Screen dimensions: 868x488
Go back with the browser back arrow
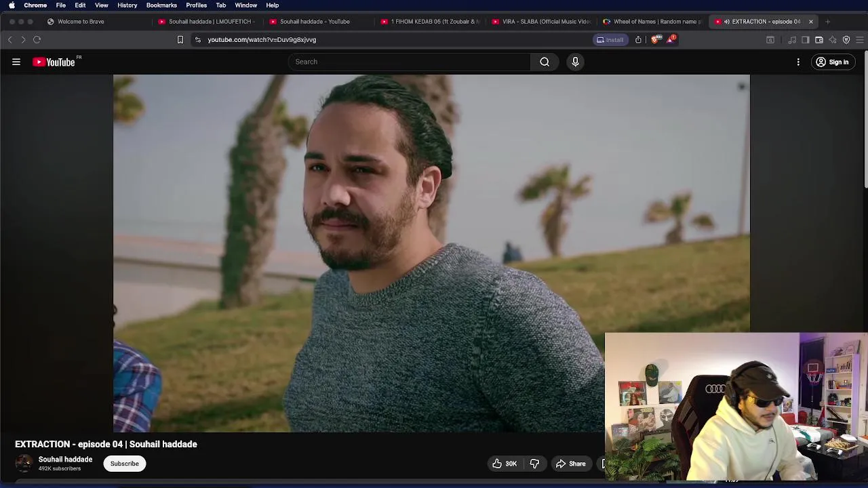click(x=10, y=40)
